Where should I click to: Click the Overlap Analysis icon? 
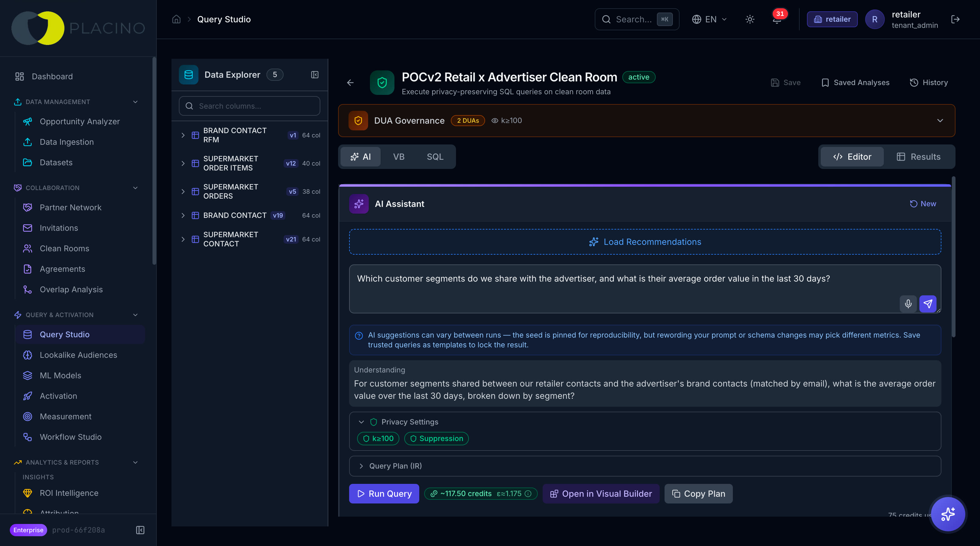coord(27,289)
